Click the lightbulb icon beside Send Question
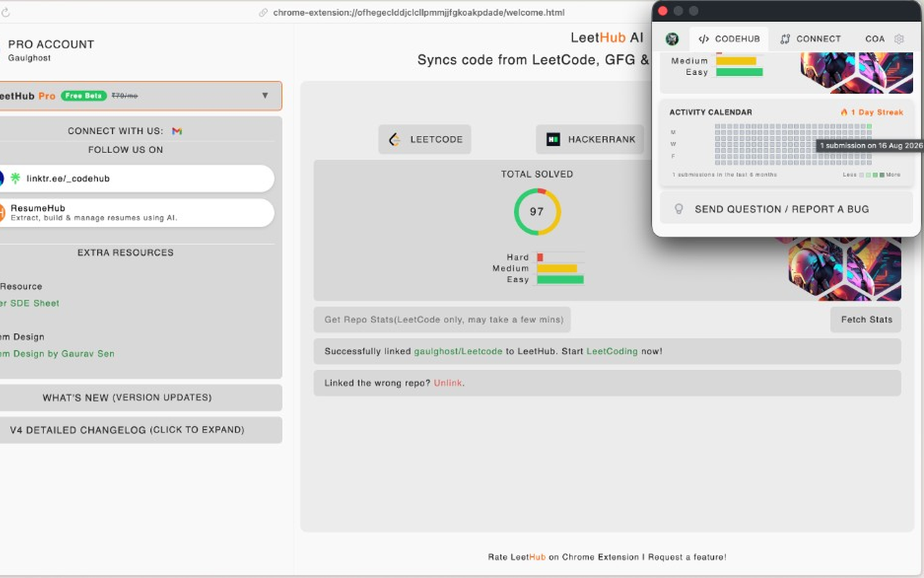 tap(679, 209)
